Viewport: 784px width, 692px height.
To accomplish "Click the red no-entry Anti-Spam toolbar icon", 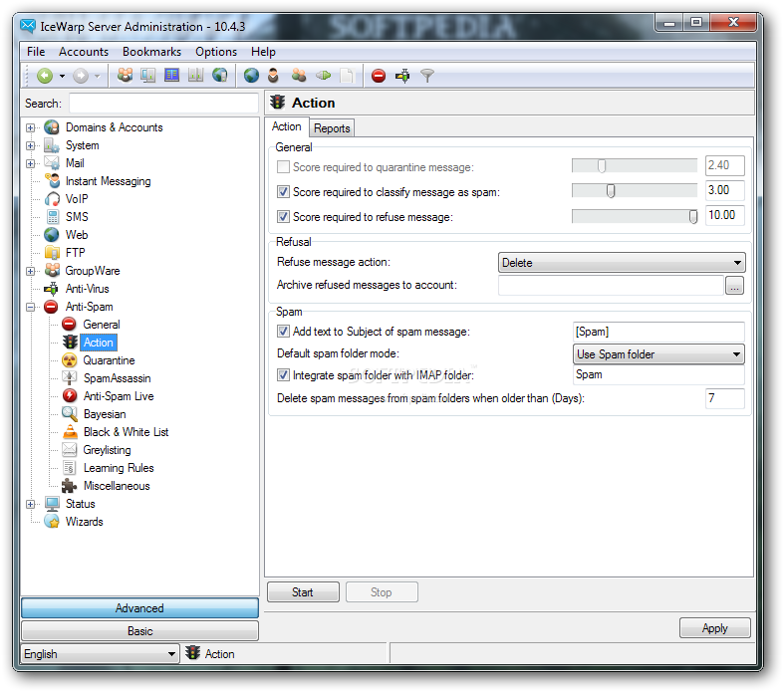I will [379, 76].
